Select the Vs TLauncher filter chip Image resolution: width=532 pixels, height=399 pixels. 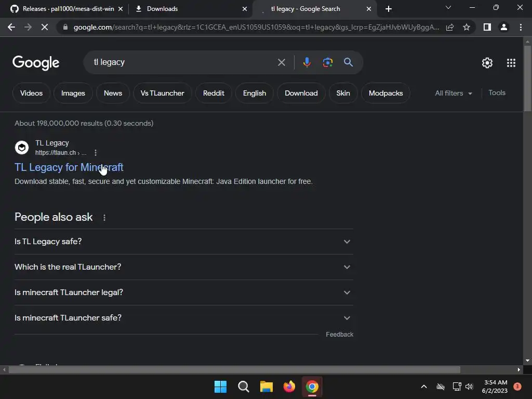pyautogui.click(x=162, y=93)
